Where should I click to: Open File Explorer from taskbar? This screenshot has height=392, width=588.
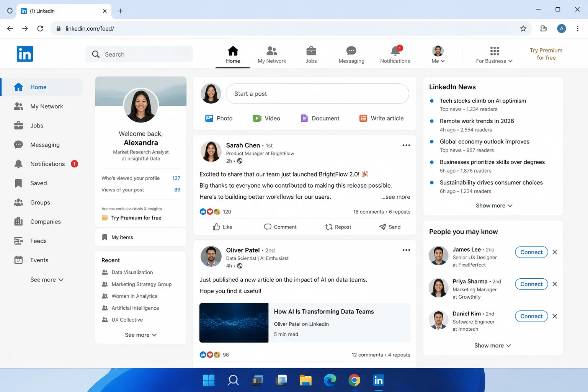click(305, 380)
